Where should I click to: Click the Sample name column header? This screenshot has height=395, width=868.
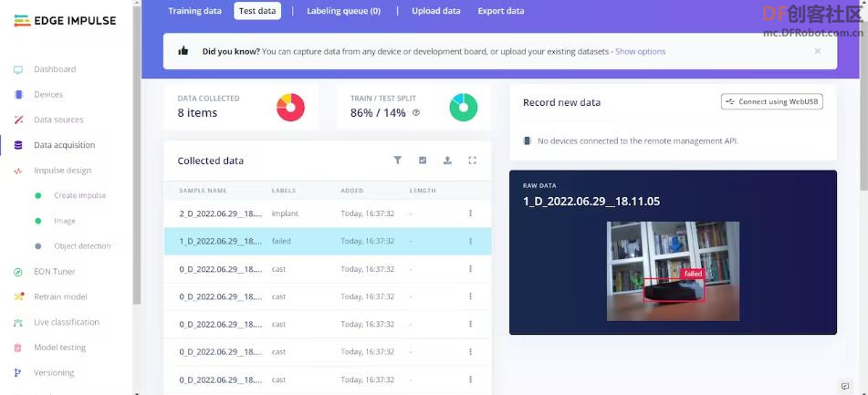(x=203, y=191)
